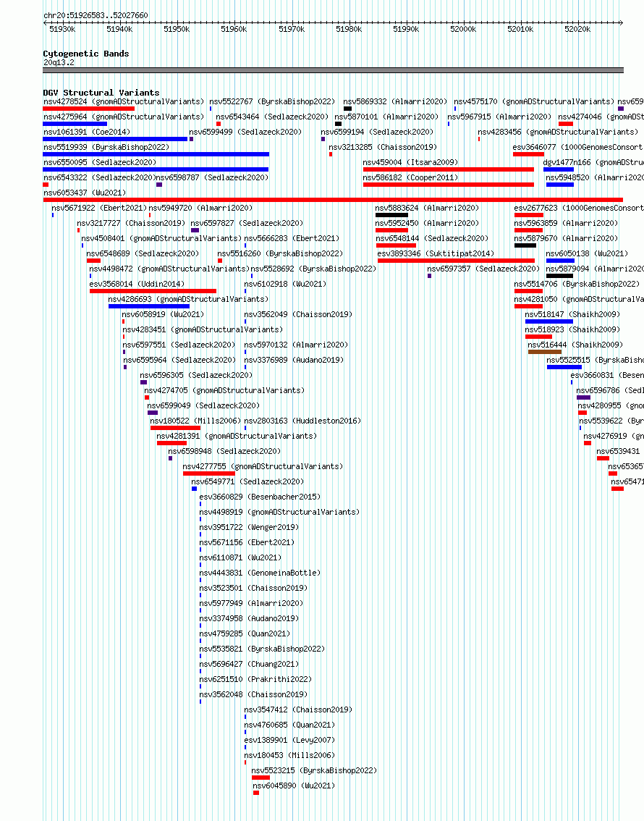Select nsv5514706 (ByrskaBishop2022) label

577,284
